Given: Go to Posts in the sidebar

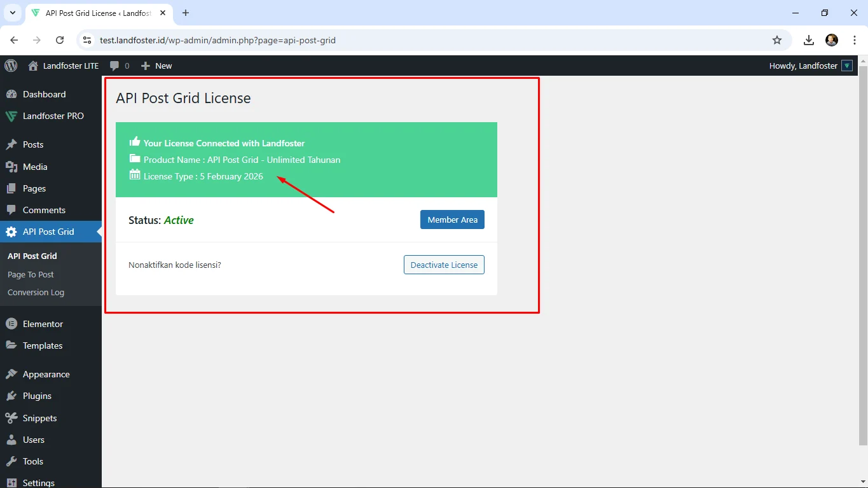Looking at the screenshot, I should click(51, 144).
